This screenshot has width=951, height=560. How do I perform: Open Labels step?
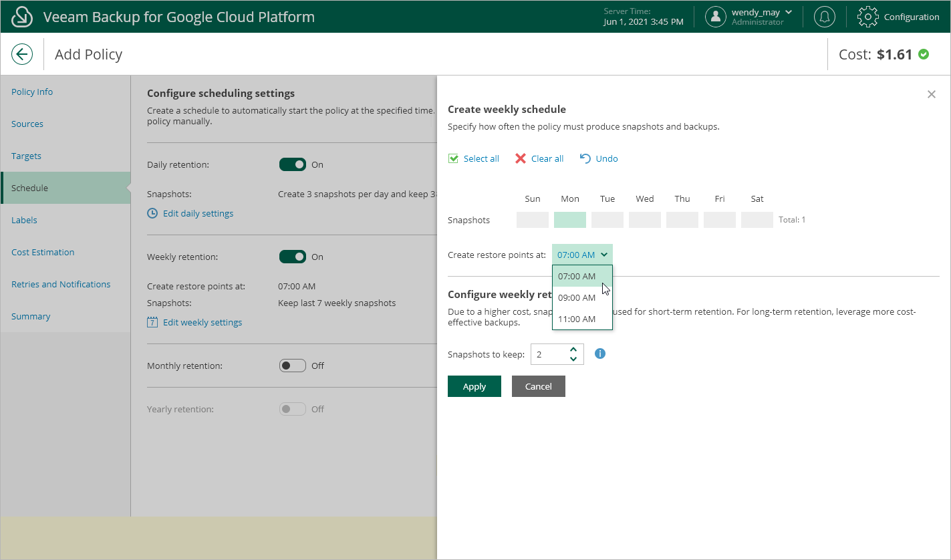point(65,220)
